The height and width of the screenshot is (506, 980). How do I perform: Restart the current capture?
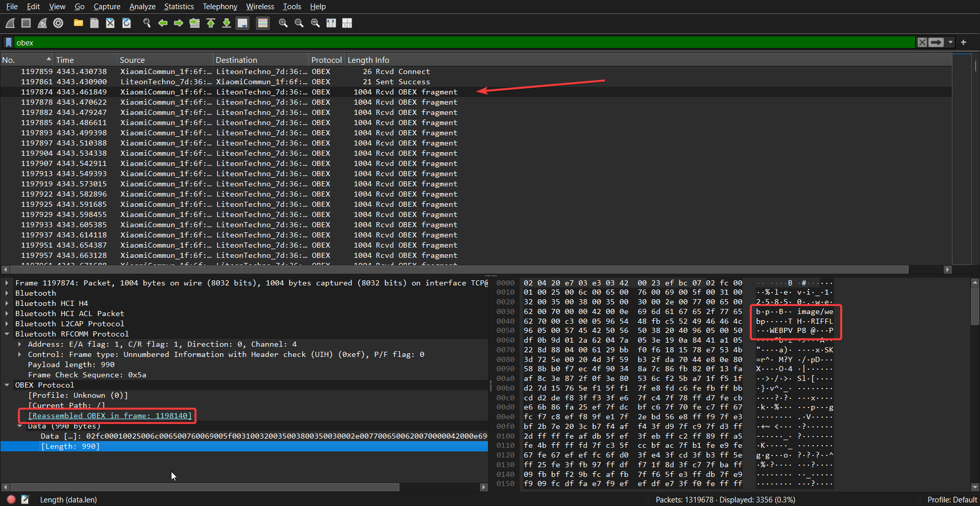[x=42, y=23]
